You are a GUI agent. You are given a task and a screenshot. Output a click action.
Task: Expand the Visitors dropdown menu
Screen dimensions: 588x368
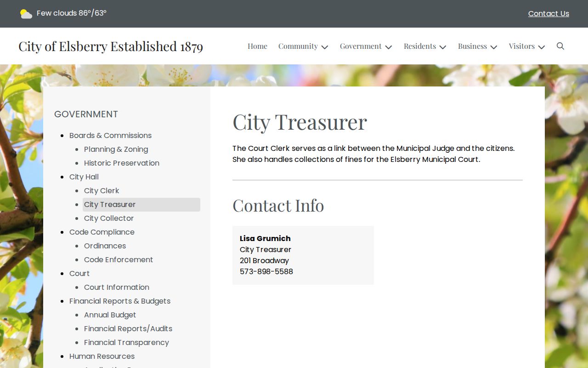click(x=526, y=46)
